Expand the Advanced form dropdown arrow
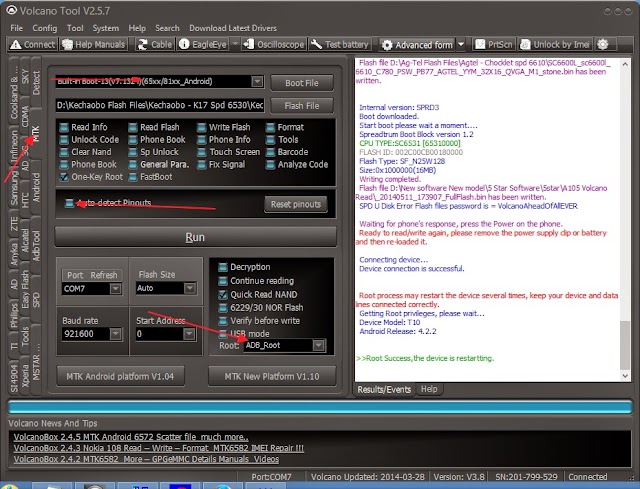 coord(461,44)
